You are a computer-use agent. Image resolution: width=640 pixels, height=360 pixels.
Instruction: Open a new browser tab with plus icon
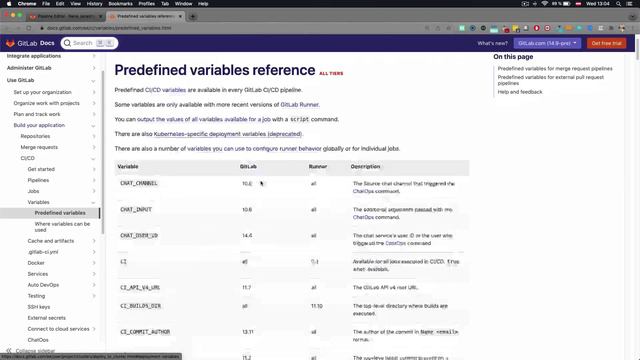point(193,17)
